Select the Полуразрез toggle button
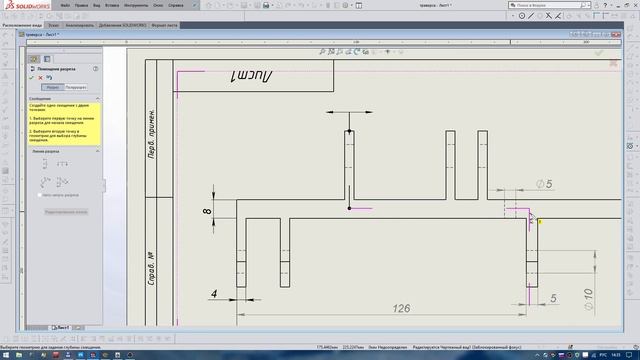Image resolution: width=640 pixels, height=360 pixels. (x=76, y=87)
